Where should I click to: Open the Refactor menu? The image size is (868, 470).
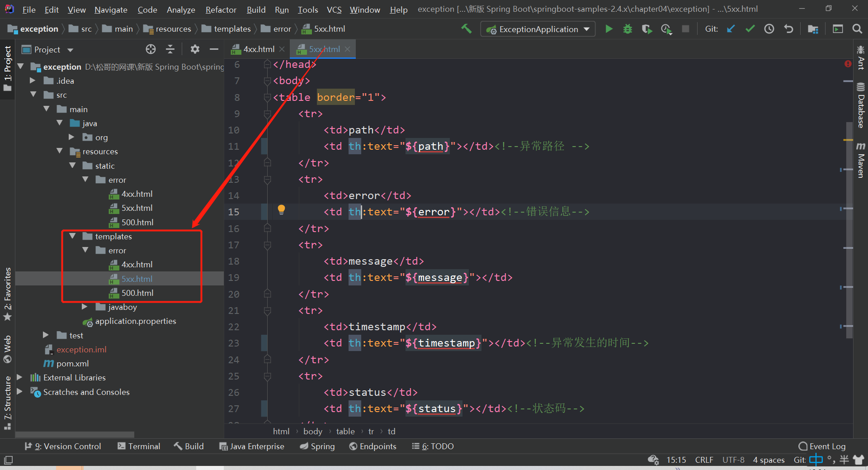[x=221, y=9]
